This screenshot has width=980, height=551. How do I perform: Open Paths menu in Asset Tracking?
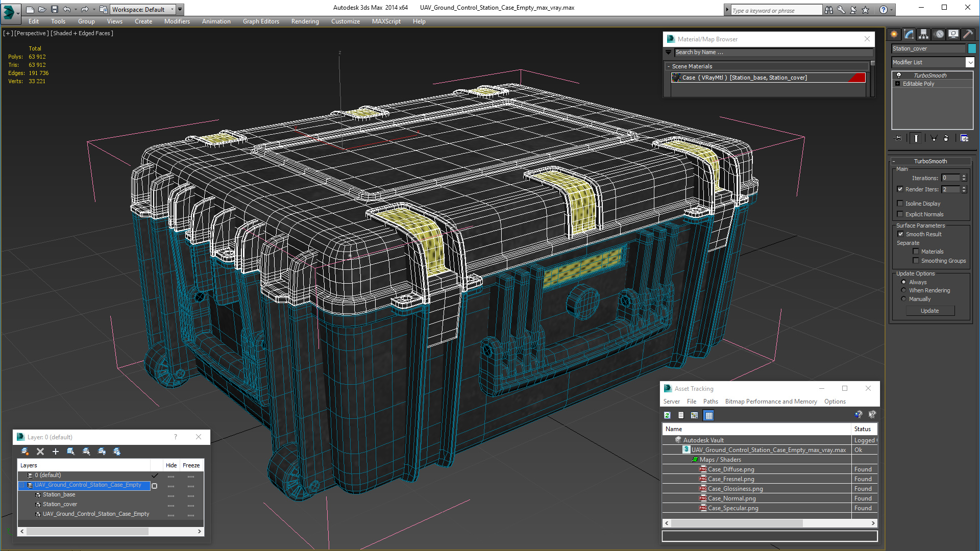pos(710,402)
